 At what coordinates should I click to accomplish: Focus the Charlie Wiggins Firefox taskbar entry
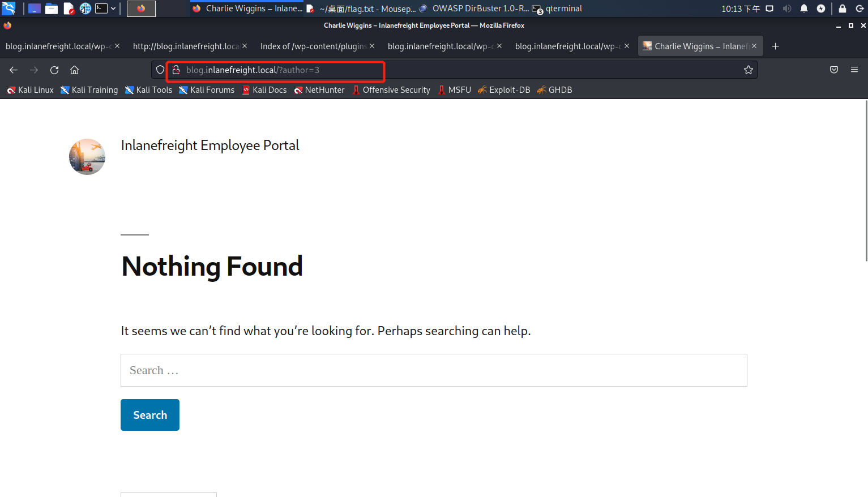pyautogui.click(x=247, y=8)
